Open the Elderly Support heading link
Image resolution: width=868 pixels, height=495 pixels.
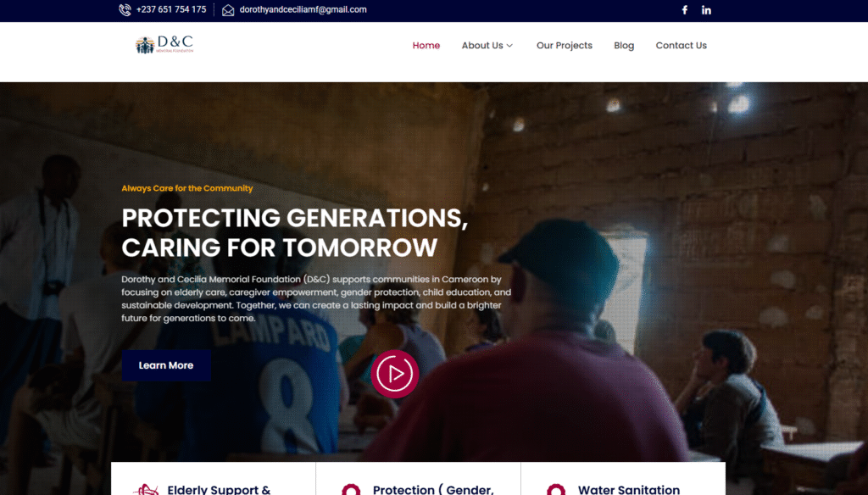point(219,489)
